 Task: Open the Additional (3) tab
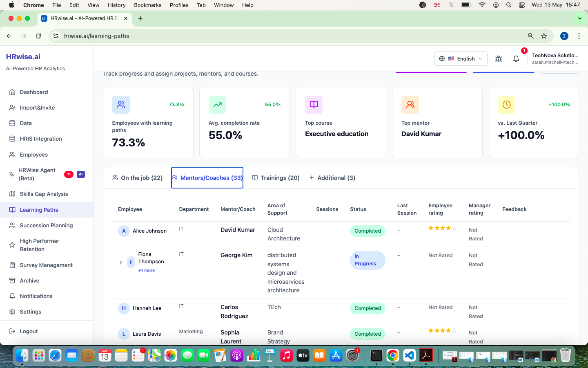click(x=332, y=178)
